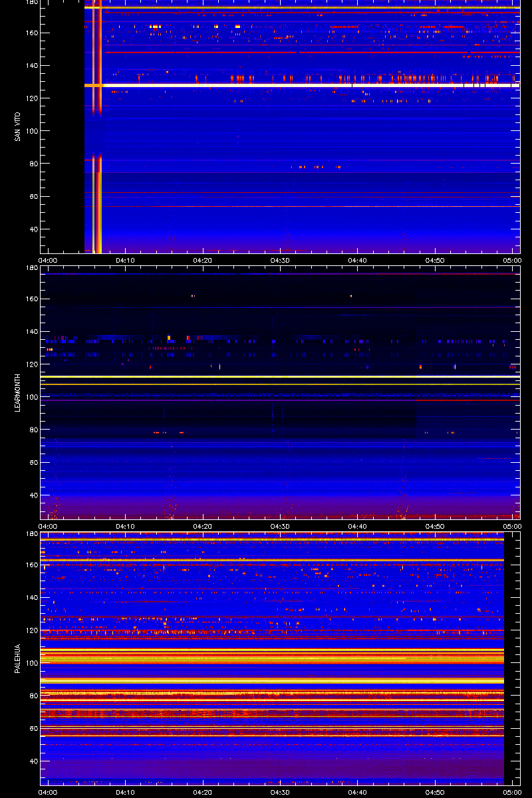Click the 60 frequency tick on Learmonth axis
This screenshot has height=798, width=532.
point(33,463)
